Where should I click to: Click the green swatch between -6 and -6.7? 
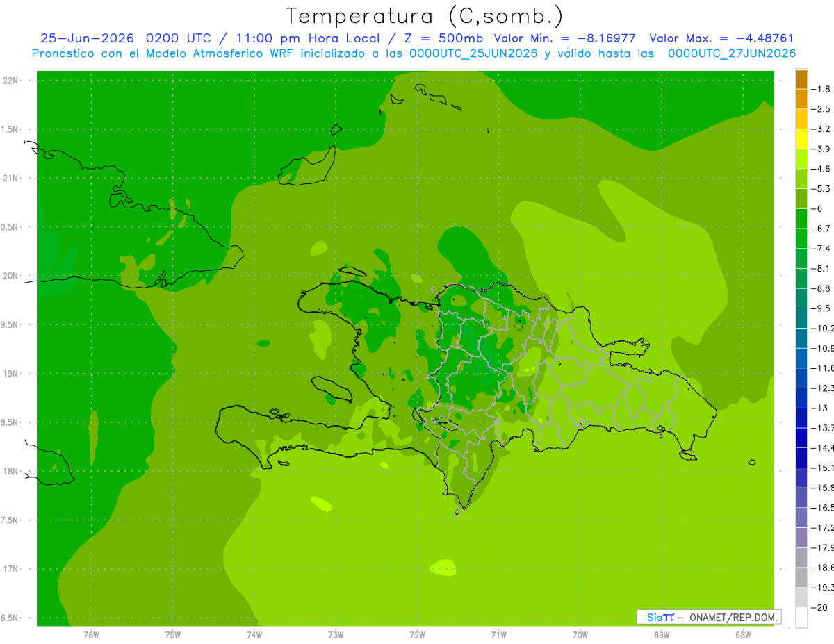801,218
